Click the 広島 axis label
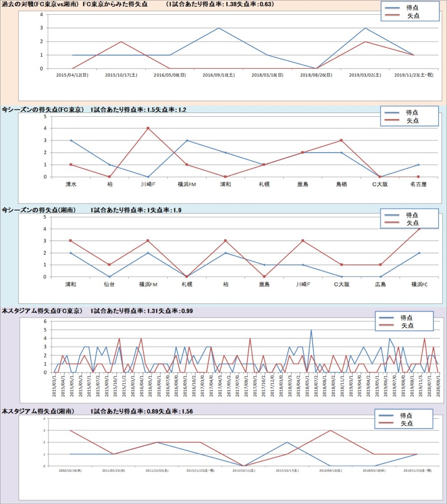447x504 pixels. [x=380, y=284]
